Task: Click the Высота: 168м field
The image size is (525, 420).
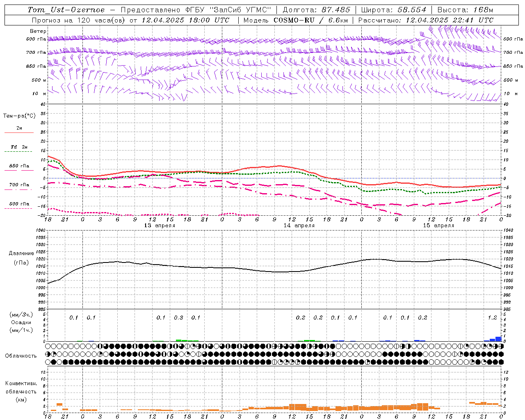Action: point(465,10)
